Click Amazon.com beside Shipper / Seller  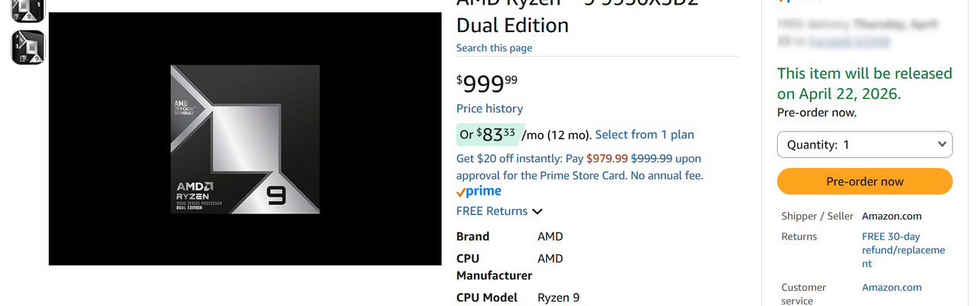[891, 216]
